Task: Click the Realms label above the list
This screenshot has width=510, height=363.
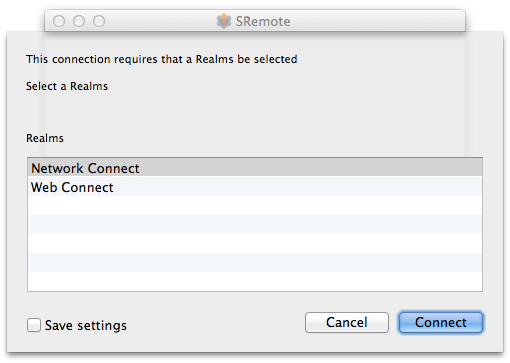Action: click(45, 138)
